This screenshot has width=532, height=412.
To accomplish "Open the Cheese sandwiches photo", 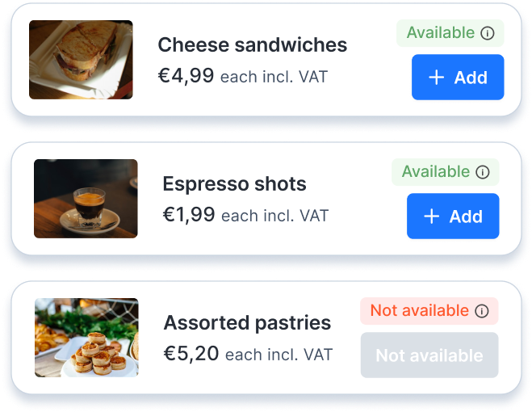I will point(81,60).
